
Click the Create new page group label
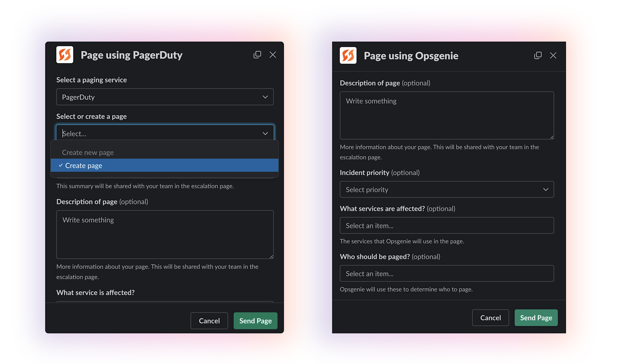click(88, 152)
